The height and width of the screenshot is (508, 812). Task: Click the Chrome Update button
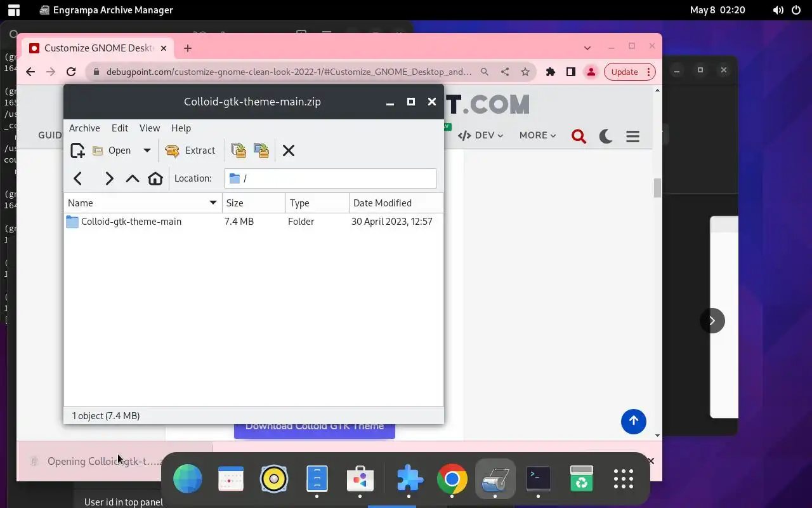coord(629,72)
